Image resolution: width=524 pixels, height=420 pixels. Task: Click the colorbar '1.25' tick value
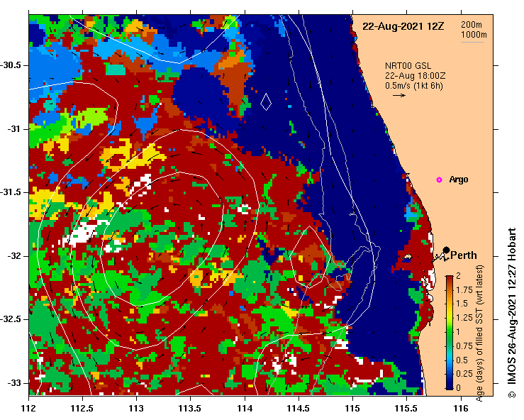point(464,318)
